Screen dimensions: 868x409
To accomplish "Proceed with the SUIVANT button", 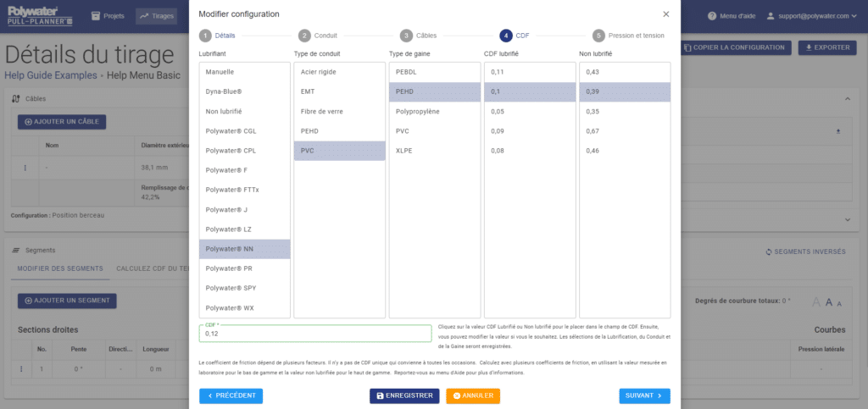I will pos(644,395).
